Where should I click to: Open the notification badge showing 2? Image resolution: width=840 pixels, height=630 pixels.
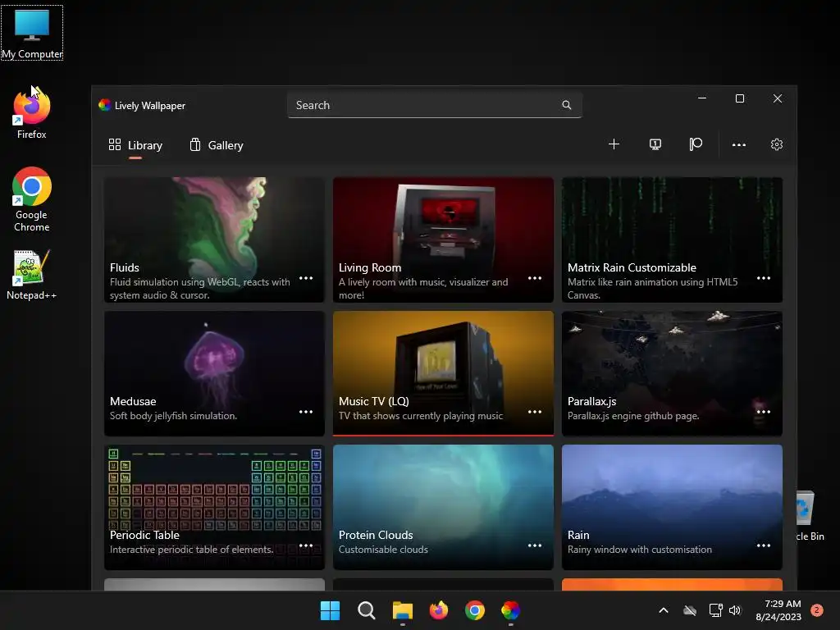817,610
